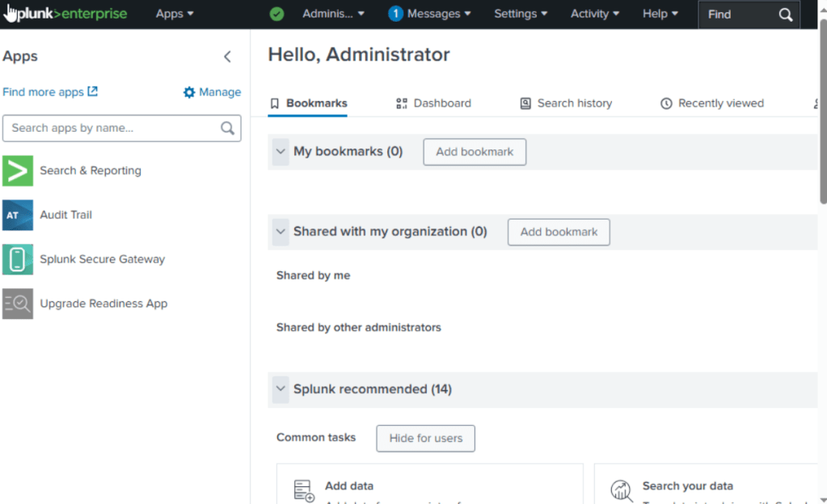Collapse the Apps sidebar panel
The height and width of the screenshot is (504, 827).
tap(227, 57)
